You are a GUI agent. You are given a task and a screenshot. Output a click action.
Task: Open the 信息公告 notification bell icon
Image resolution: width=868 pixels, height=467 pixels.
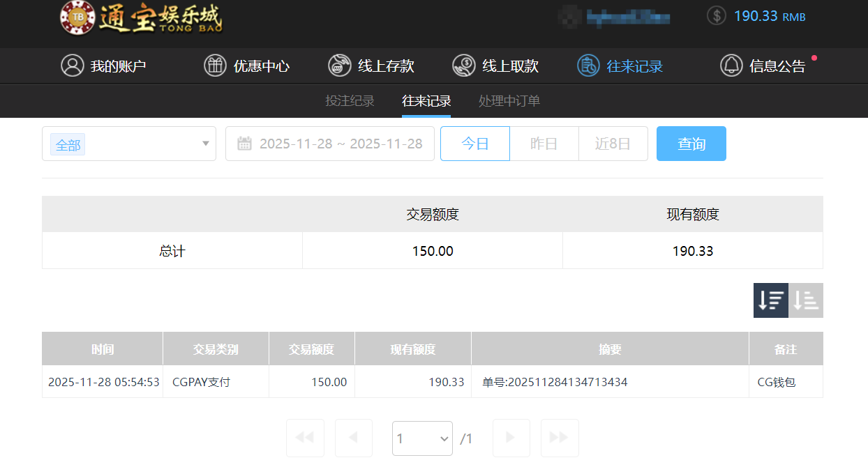click(x=732, y=66)
